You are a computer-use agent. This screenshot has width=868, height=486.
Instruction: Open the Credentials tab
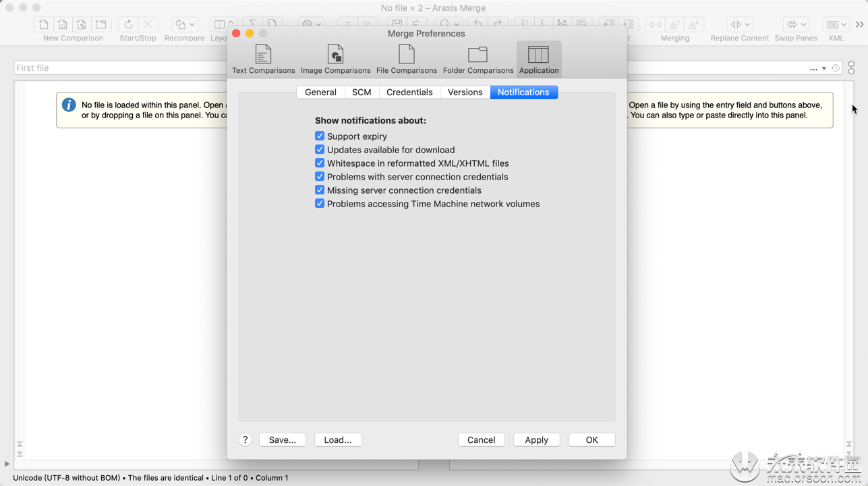click(x=409, y=92)
